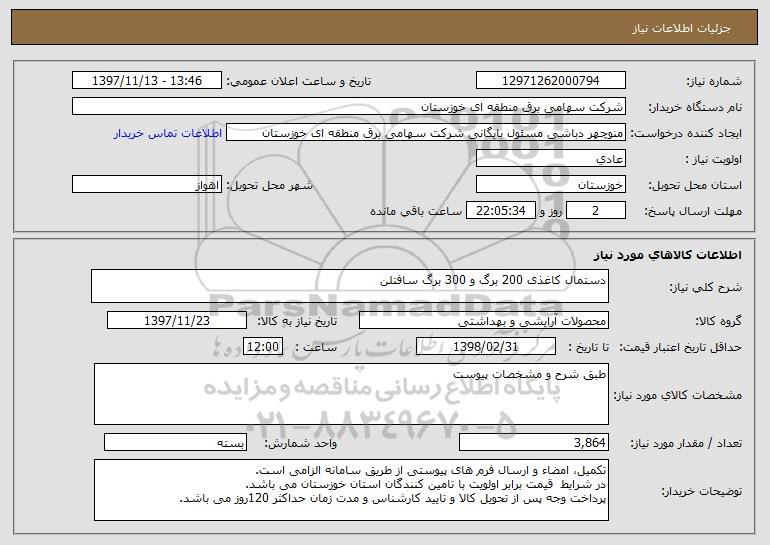Screen dimensions: 770x545
Task: Click the label ایجاد کننده درخواست
Action: point(686,134)
